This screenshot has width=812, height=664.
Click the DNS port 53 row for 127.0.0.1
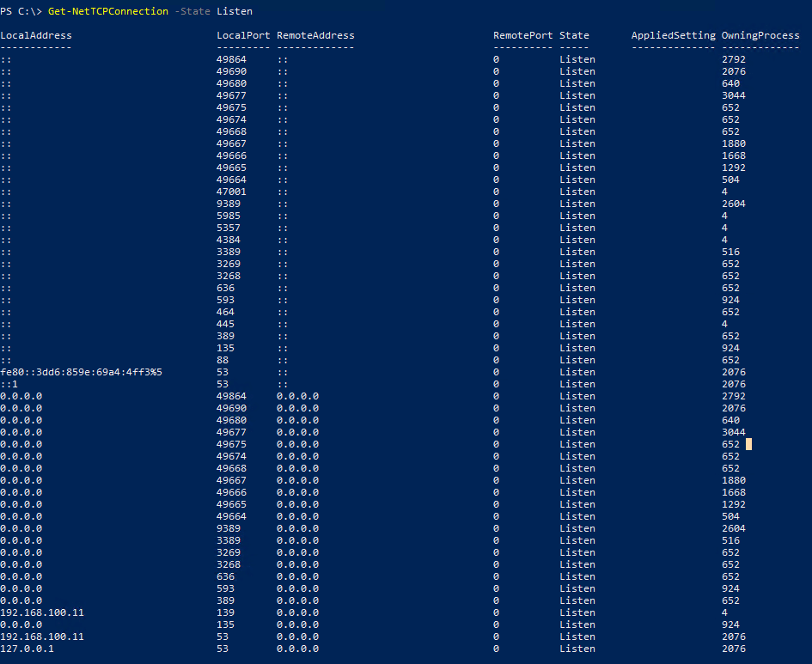click(x=222, y=649)
